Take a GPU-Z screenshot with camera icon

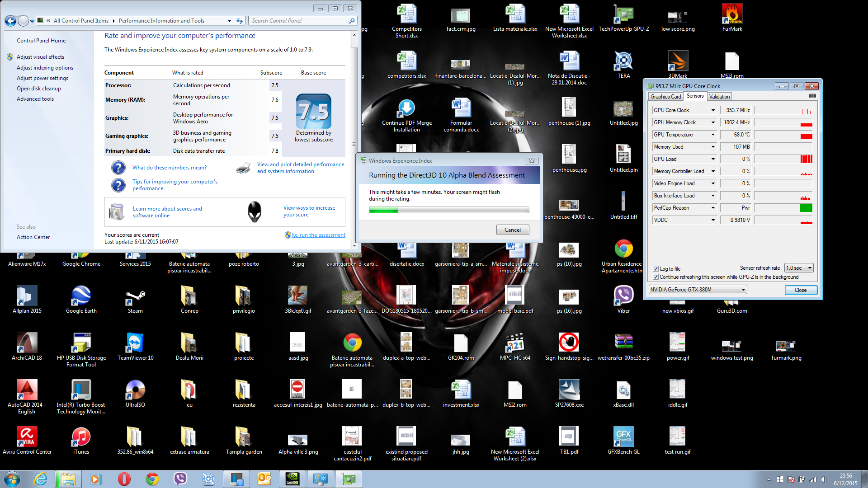pos(812,96)
